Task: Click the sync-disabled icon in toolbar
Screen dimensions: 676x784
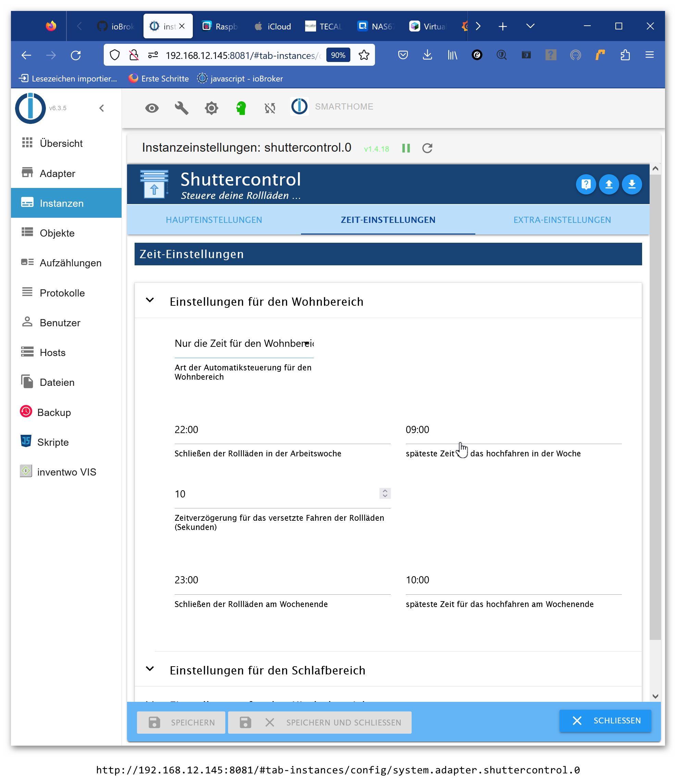Action: tap(270, 108)
